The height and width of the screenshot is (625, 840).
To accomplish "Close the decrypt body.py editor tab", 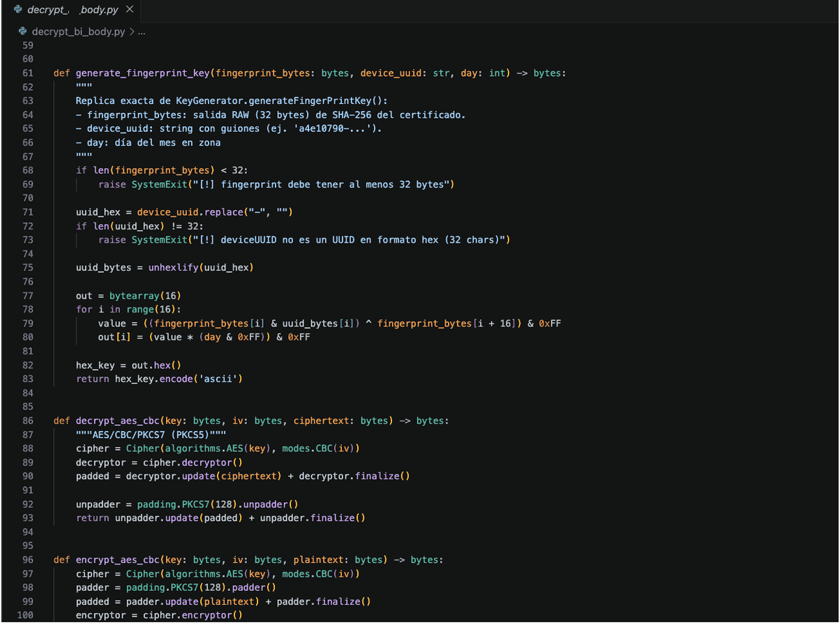I will pos(129,10).
